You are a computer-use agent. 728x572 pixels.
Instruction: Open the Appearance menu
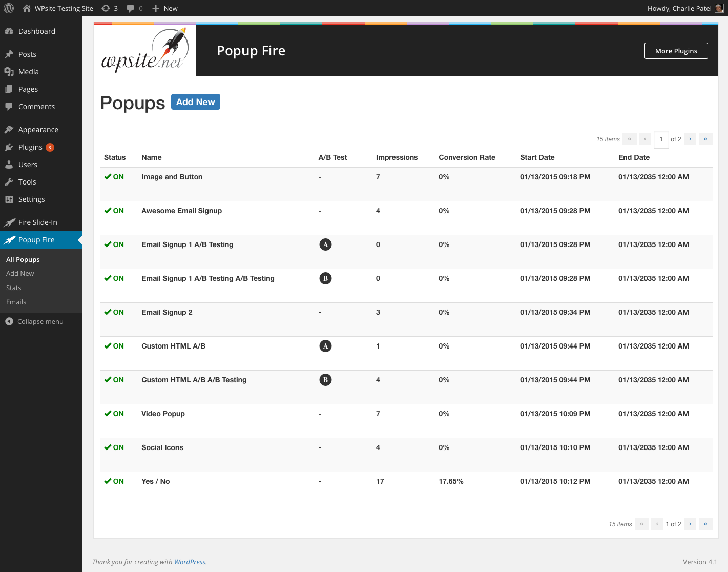38,130
